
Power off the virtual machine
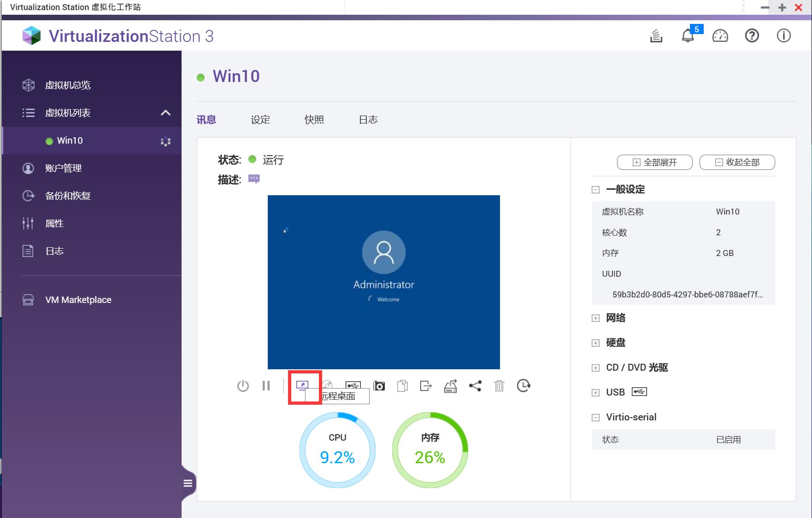point(243,386)
